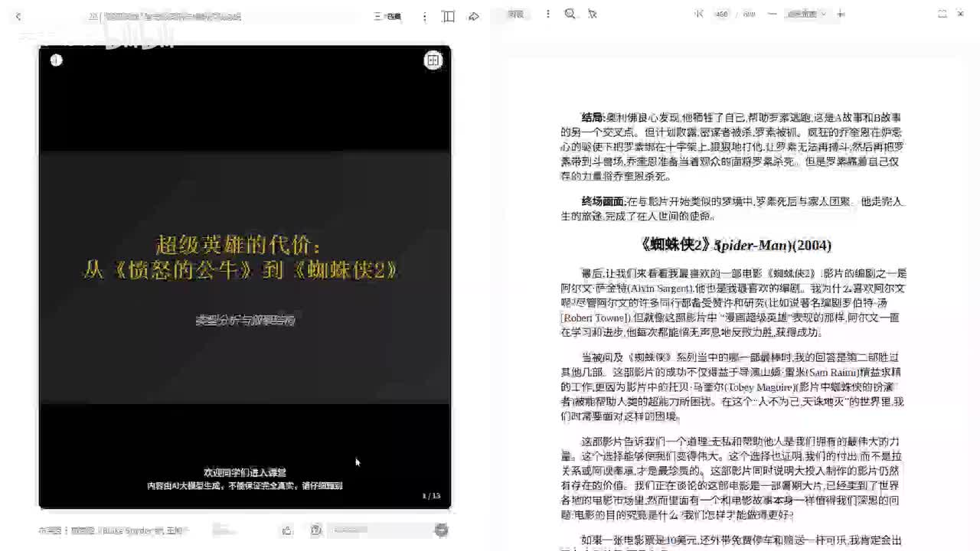Screen dimensions: 980x551
Task: Toggle fullscreen icon in PDF viewer
Action: click(x=942, y=14)
